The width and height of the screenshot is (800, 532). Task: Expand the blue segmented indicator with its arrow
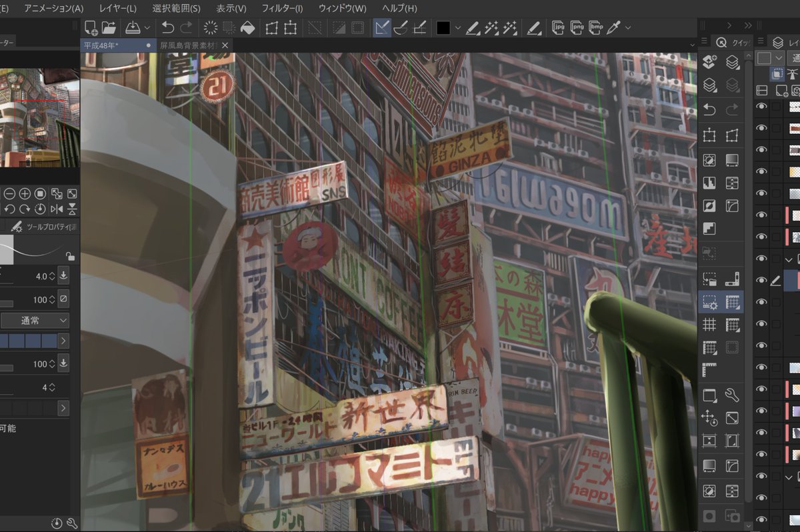point(63,341)
